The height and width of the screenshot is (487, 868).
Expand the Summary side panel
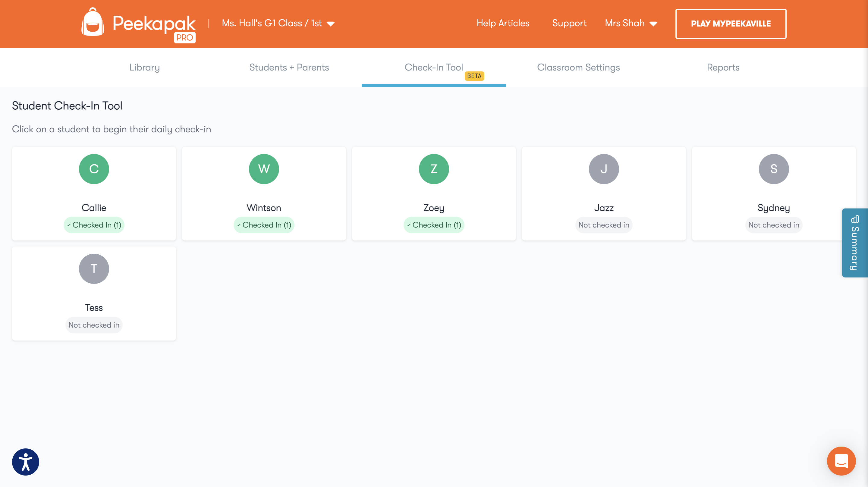click(855, 243)
